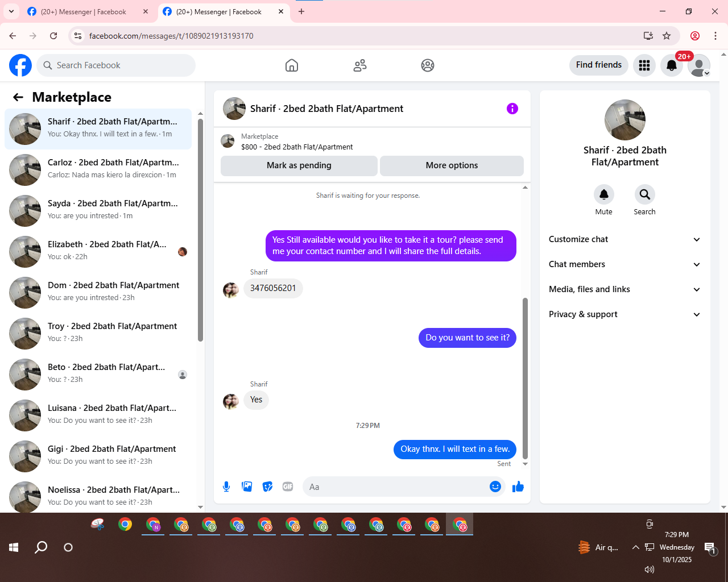Open the Luisana conversation
Screen dimensions: 728x582
click(98, 415)
